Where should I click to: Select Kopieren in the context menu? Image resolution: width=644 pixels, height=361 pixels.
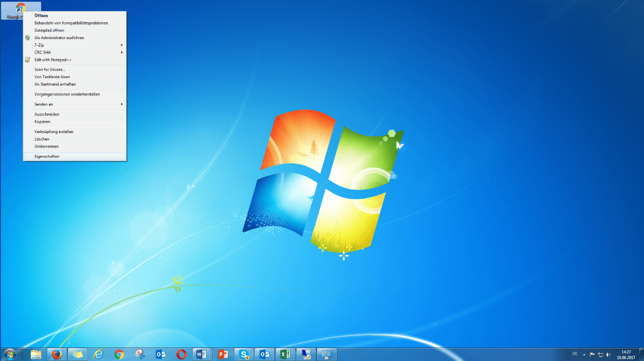[75, 121]
